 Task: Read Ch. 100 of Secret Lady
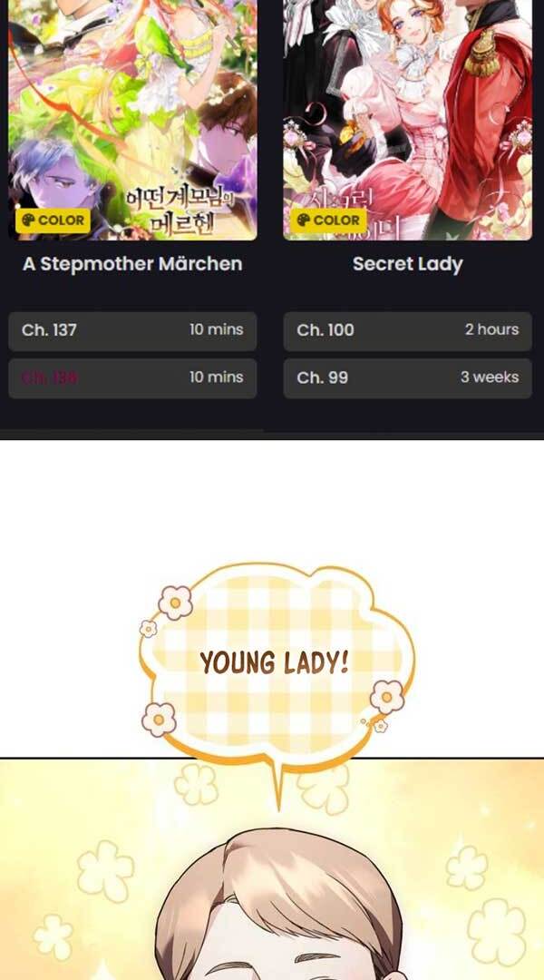tap(408, 330)
